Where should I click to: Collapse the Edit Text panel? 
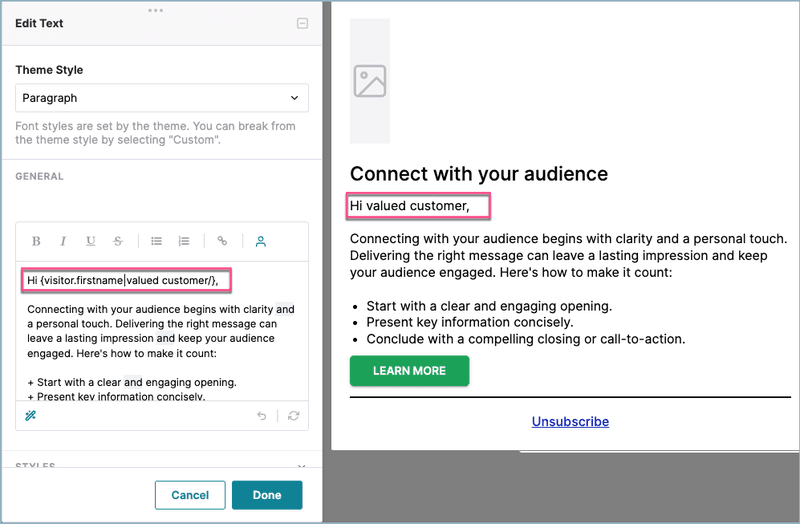pyautogui.click(x=303, y=23)
